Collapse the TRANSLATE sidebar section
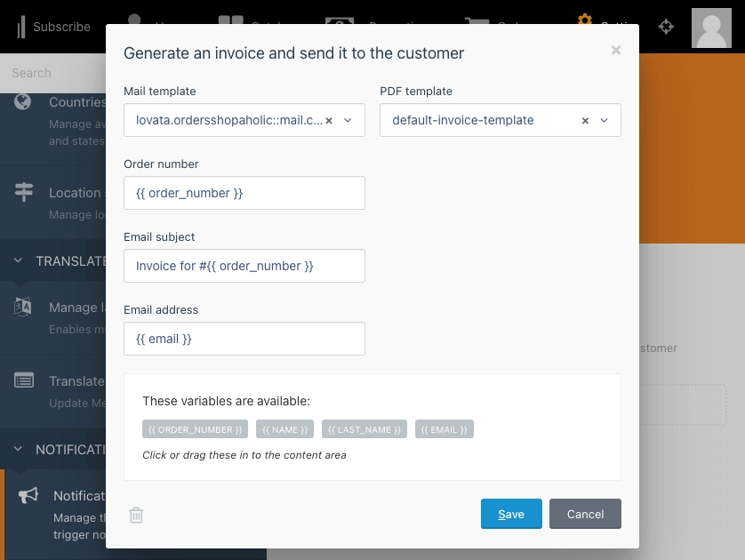745x560 pixels. (x=18, y=260)
